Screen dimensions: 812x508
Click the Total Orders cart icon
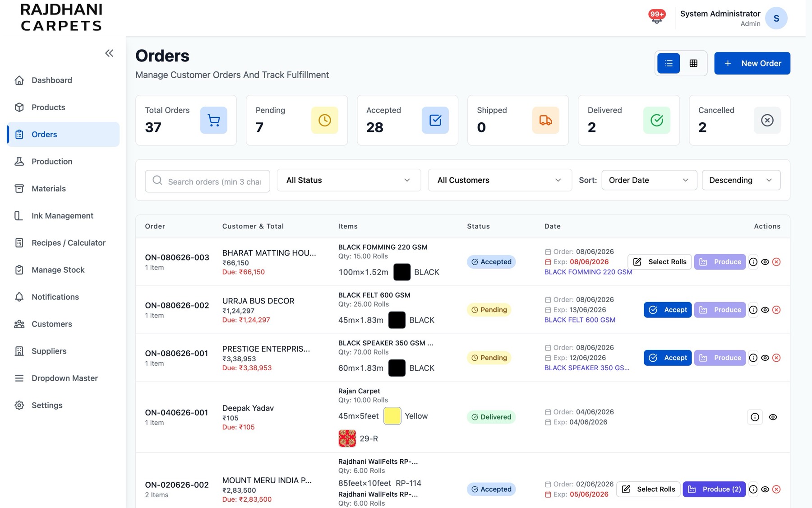(x=214, y=120)
